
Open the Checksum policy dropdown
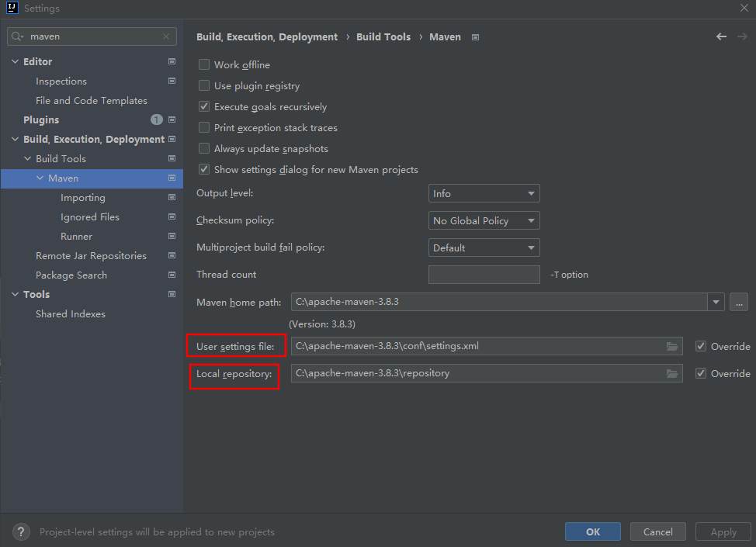(484, 220)
